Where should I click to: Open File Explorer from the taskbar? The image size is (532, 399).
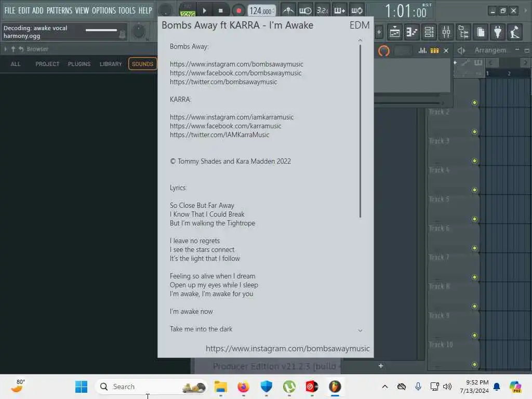pyautogui.click(x=220, y=387)
